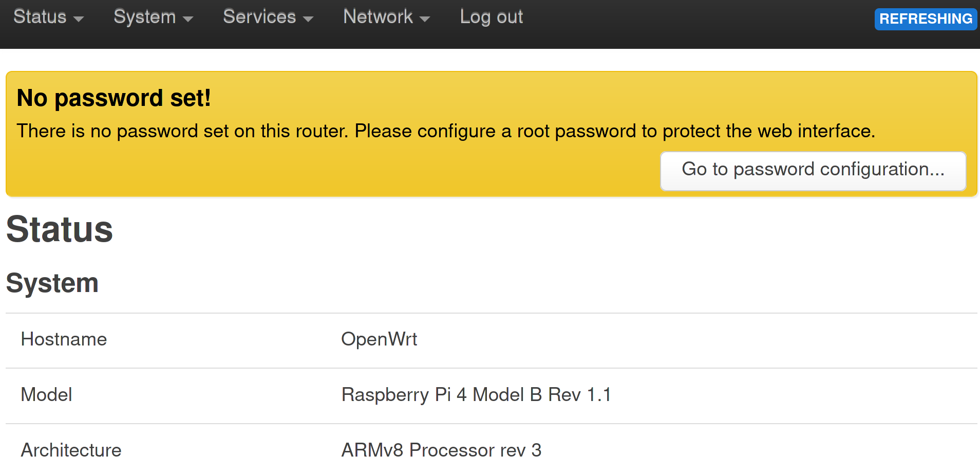
Task: Select the 'No password set!' heading
Action: point(114,98)
